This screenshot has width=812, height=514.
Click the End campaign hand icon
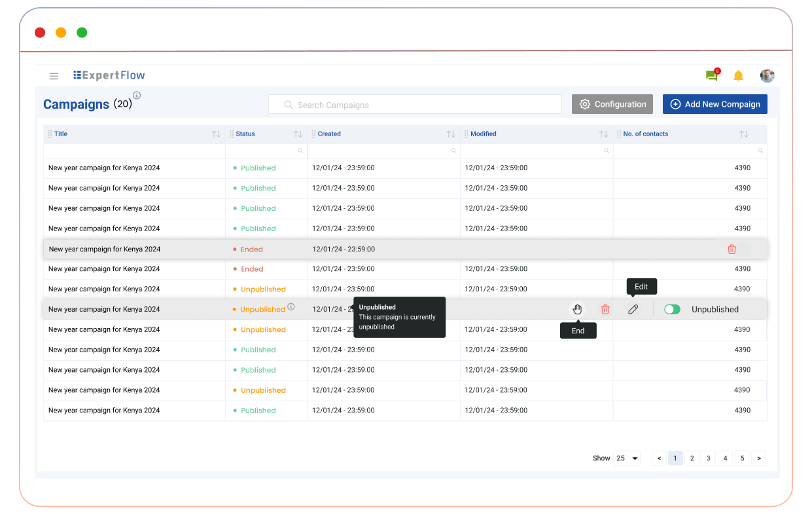[x=577, y=310]
